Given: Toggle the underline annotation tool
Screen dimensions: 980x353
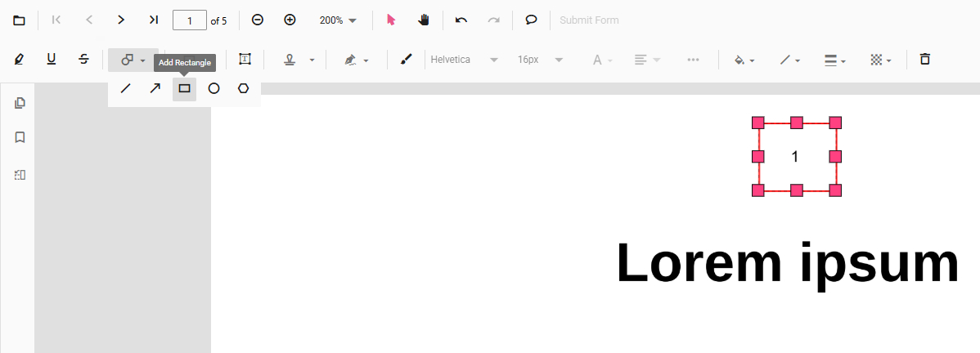Looking at the screenshot, I should coord(52,60).
